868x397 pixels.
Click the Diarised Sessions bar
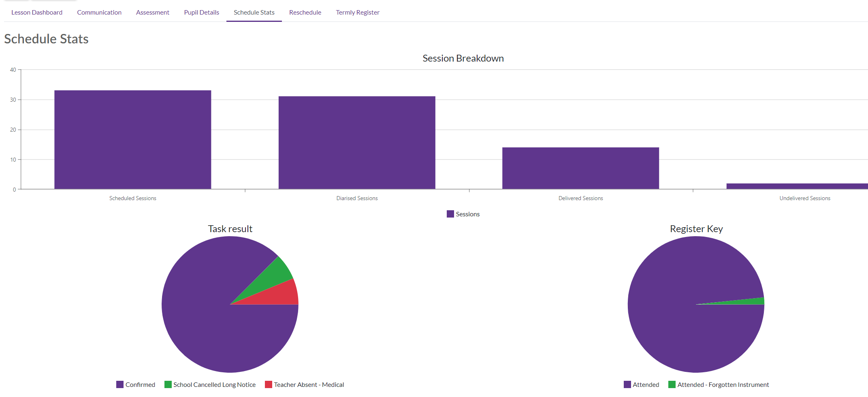pyautogui.click(x=357, y=143)
